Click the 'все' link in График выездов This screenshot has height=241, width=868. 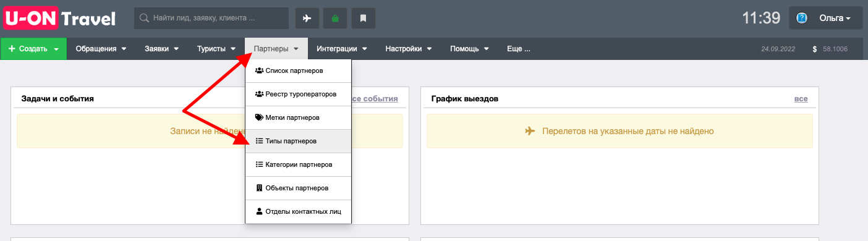click(801, 99)
